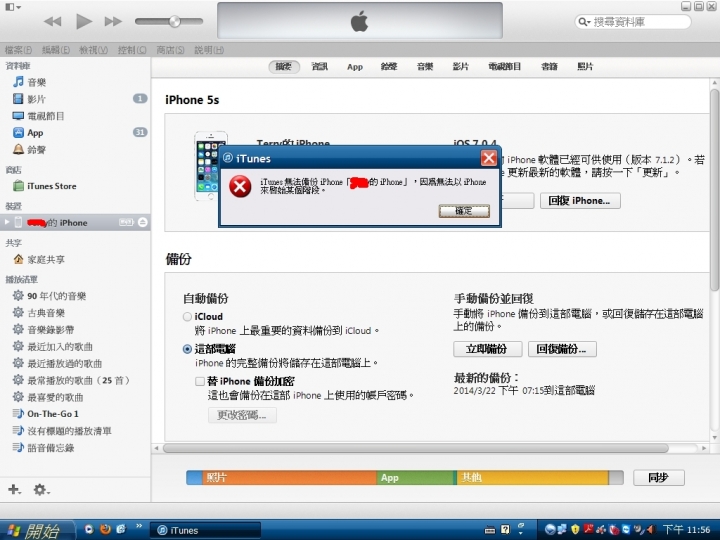Click the 更改密碼... button
The image size is (720, 540).
tap(242, 415)
